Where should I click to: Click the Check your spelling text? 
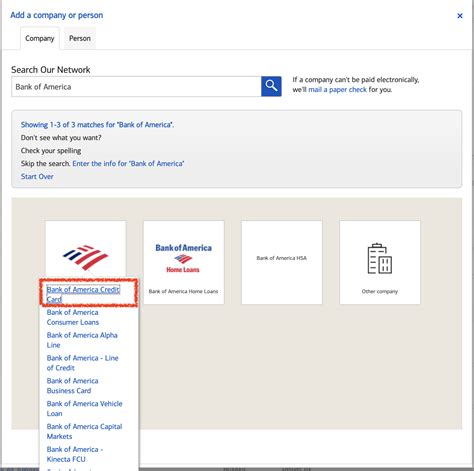tap(51, 151)
